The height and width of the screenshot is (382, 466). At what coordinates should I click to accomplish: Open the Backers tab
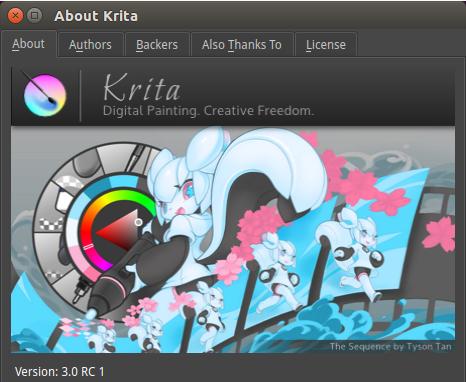(157, 45)
